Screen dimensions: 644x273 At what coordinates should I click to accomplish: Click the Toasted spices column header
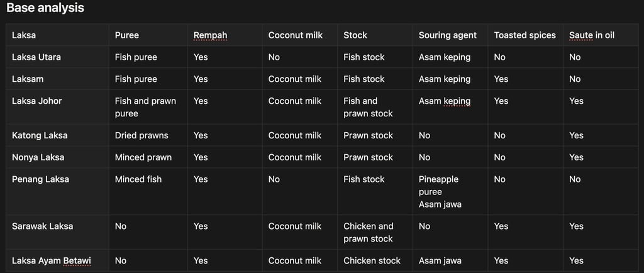(525, 35)
